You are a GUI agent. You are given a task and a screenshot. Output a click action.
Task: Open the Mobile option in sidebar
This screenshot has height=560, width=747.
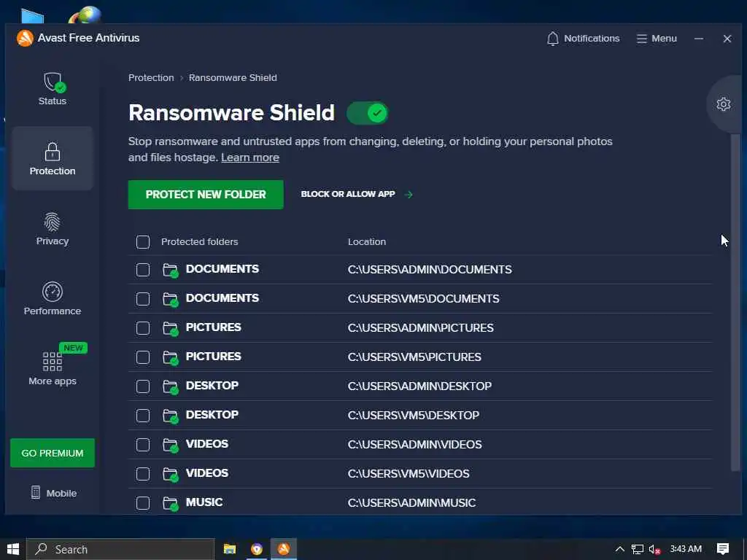pyautogui.click(x=54, y=493)
